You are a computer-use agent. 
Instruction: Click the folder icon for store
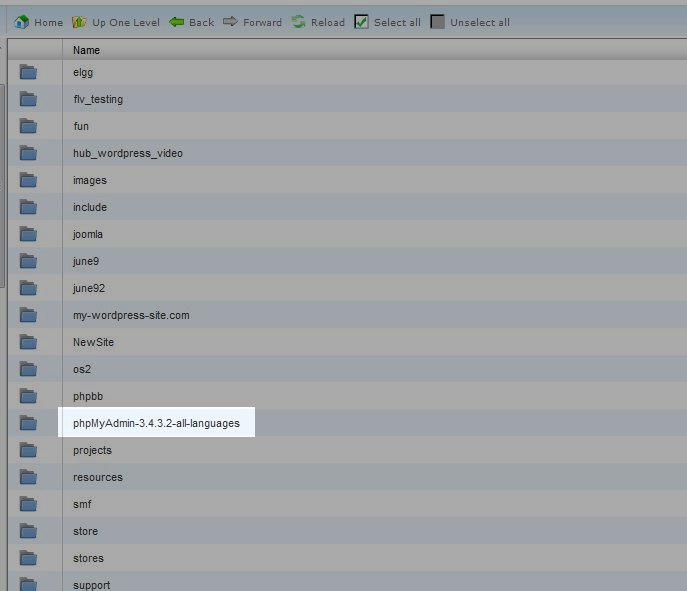pos(27,531)
